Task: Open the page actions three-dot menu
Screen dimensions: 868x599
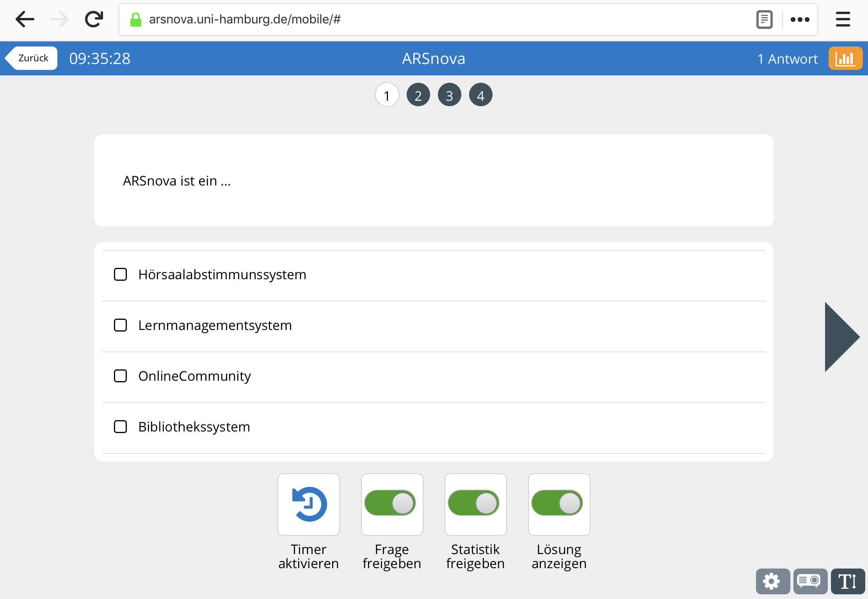Action: click(800, 20)
